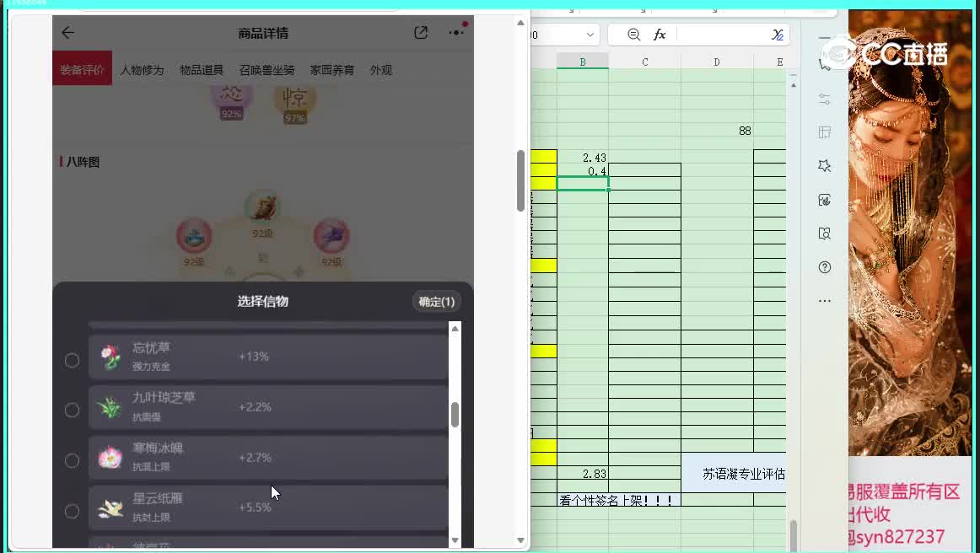
Task: Open the star icon in spreadsheet sidebar
Action: pyautogui.click(x=824, y=165)
